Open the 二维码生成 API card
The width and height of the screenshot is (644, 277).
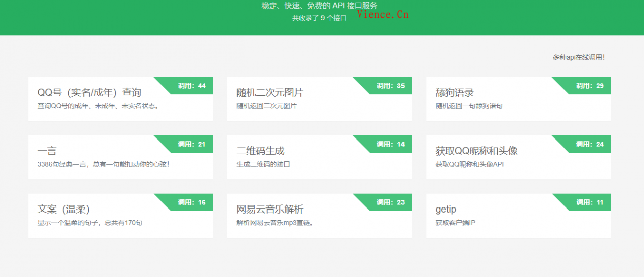[x=319, y=158]
